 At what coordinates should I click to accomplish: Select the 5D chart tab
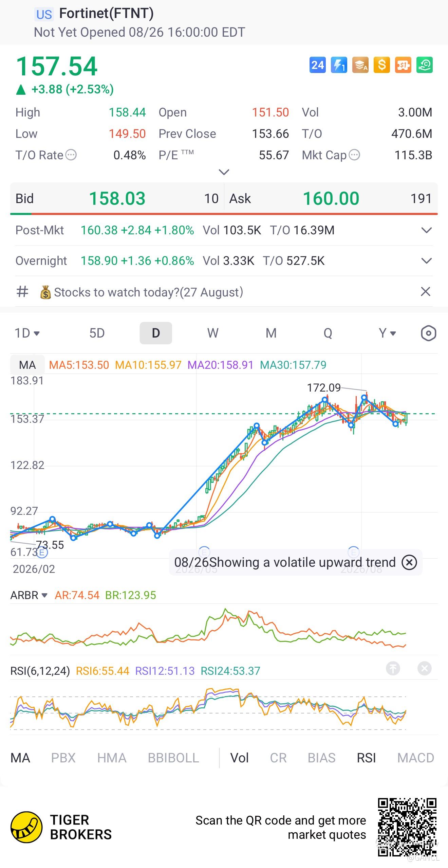coord(97,333)
